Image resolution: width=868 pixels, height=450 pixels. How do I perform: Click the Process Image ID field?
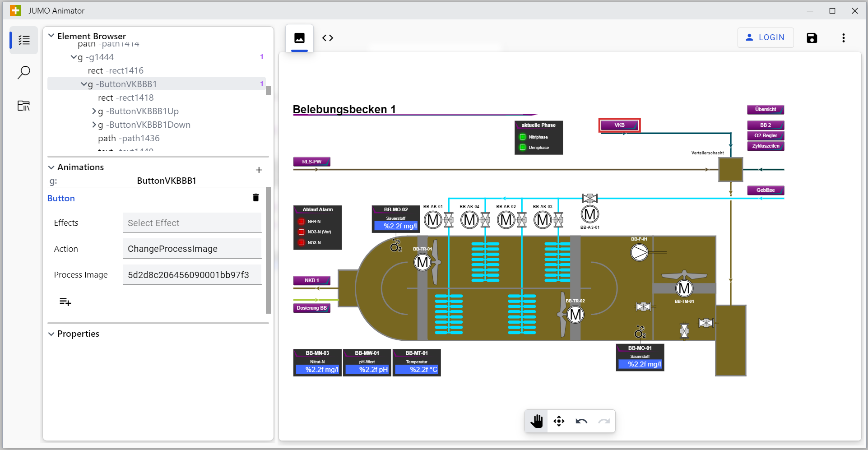point(192,275)
